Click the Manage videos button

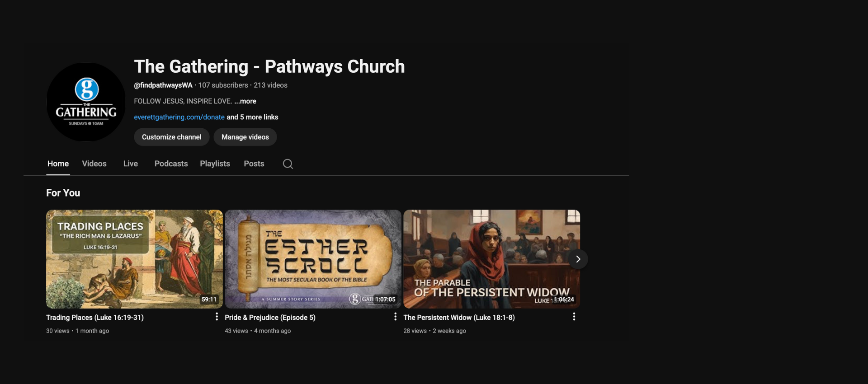coord(245,137)
